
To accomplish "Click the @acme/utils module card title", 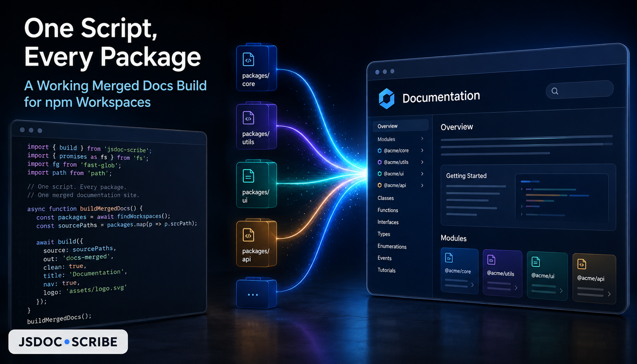I will coord(501,273).
